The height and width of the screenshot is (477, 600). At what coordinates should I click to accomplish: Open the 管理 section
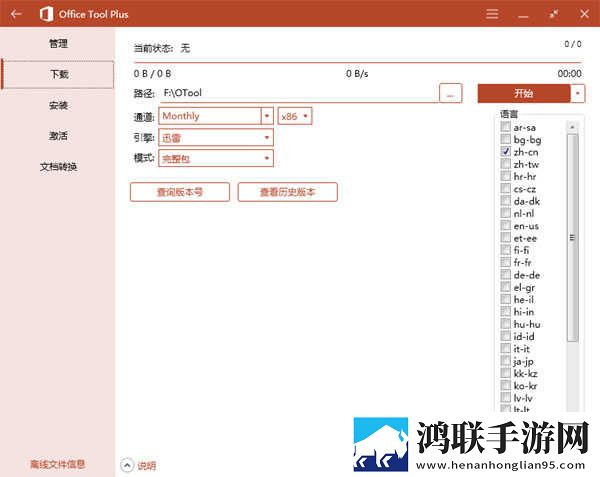58,43
